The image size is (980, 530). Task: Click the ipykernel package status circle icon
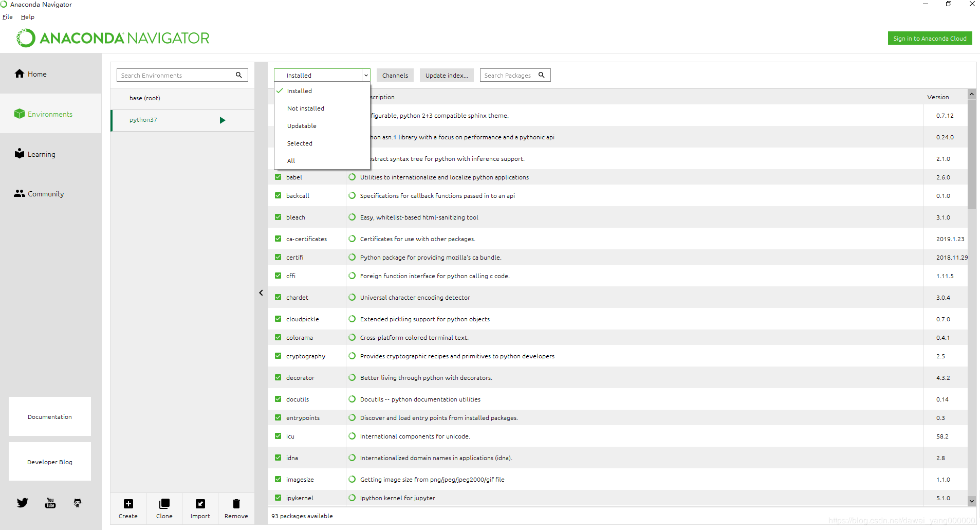click(x=352, y=498)
